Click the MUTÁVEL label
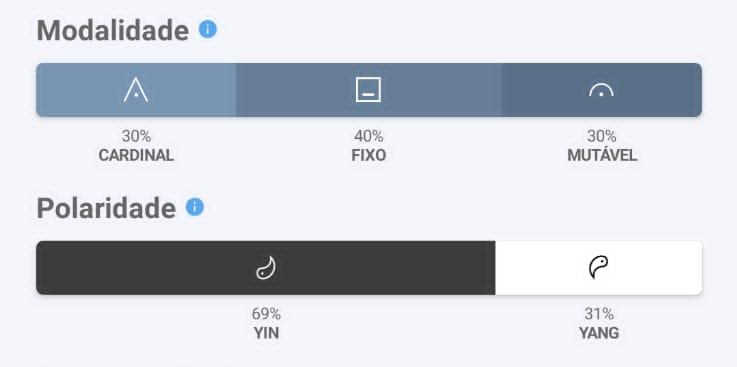This screenshot has width=737, height=367. pos(602,155)
